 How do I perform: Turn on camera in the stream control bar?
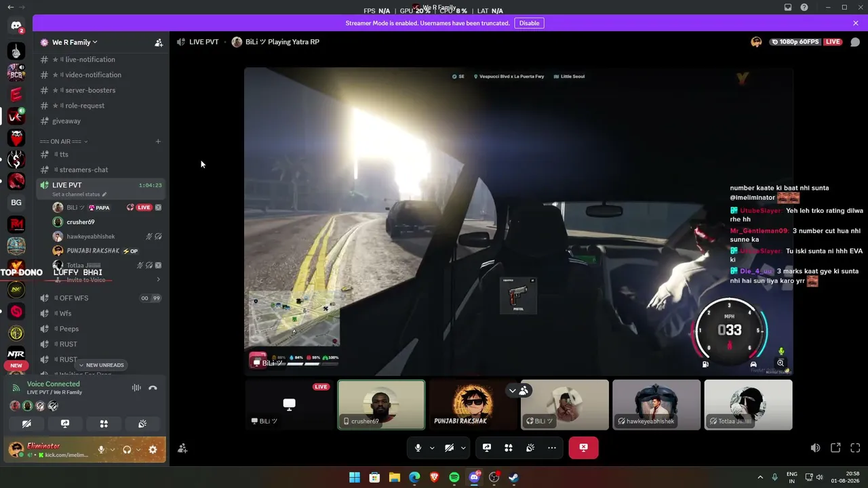449,447
